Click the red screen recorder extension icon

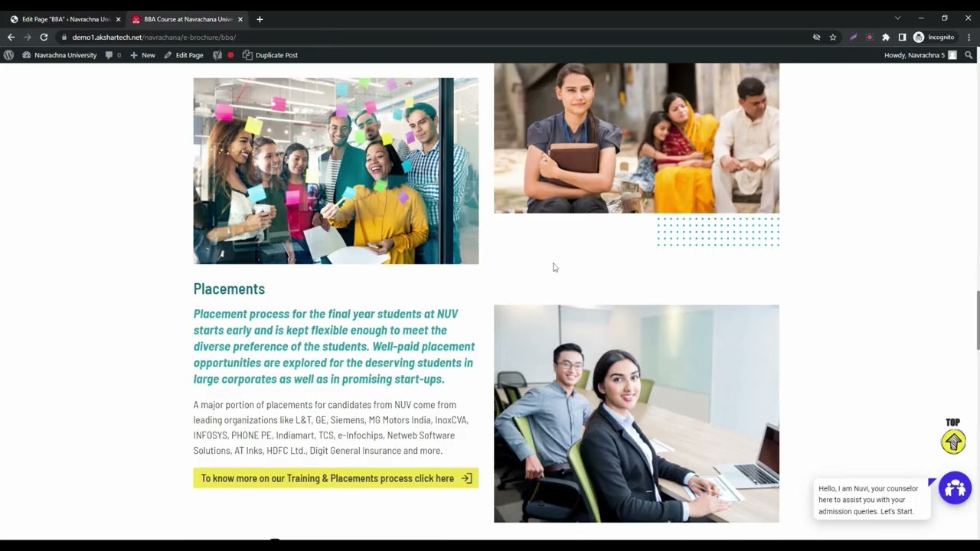[x=869, y=37]
